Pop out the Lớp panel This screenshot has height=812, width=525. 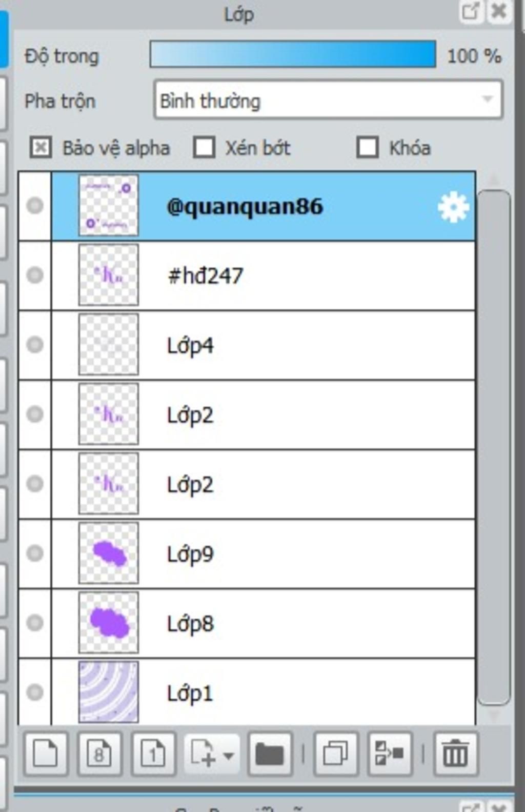[x=470, y=11]
